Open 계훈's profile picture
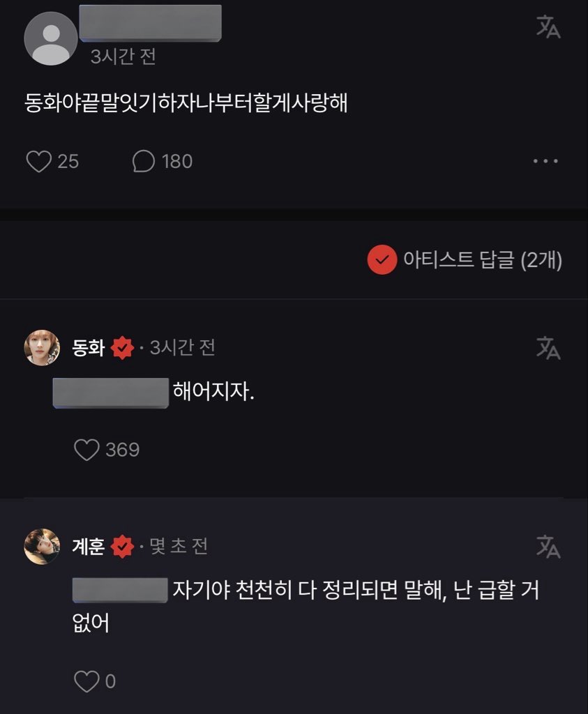Screen dimensions: 588x714 point(42,547)
